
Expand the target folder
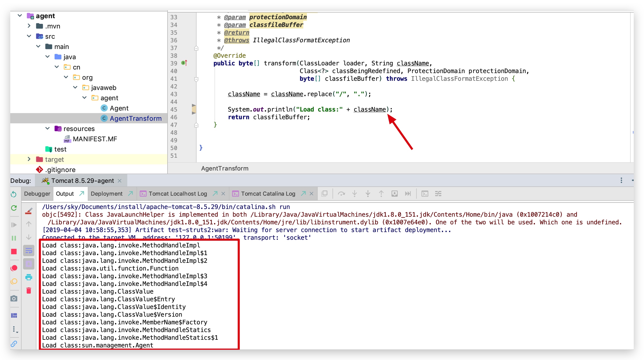29,159
